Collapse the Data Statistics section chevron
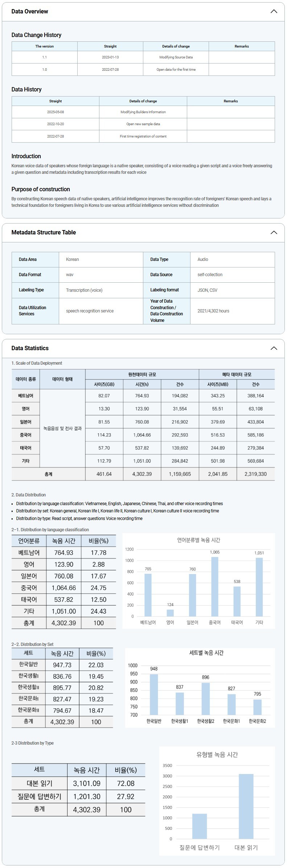This screenshot has height=868, width=287. coord(274,348)
